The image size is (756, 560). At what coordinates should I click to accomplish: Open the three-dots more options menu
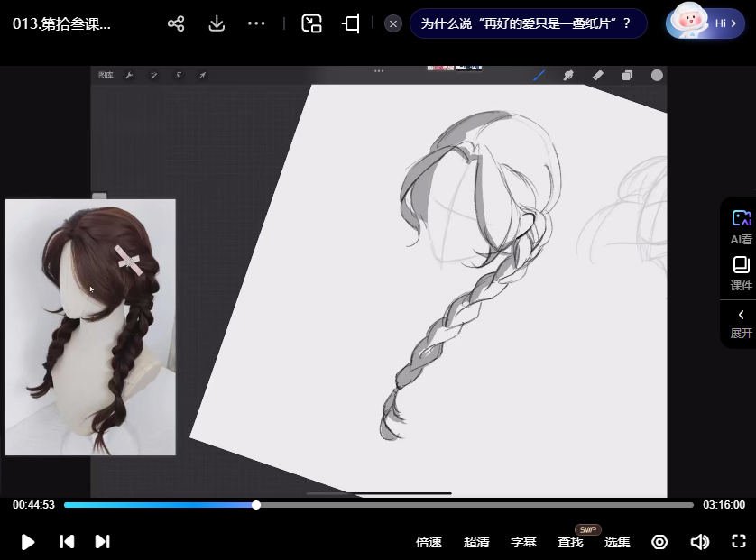[x=256, y=23]
